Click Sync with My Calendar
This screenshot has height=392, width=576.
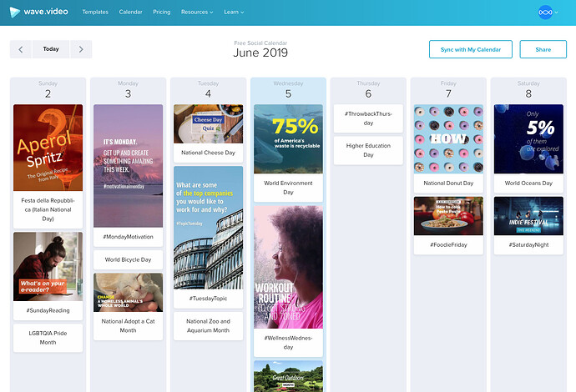click(x=471, y=49)
